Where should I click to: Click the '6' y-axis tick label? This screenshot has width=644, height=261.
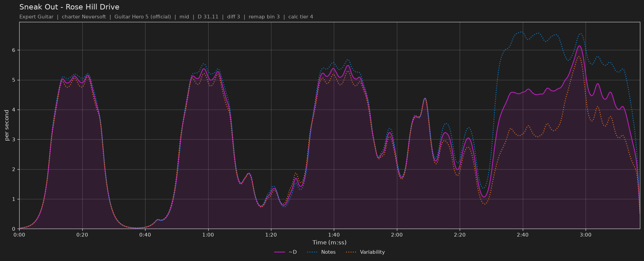pyautogui.click(x=14, y=50)
